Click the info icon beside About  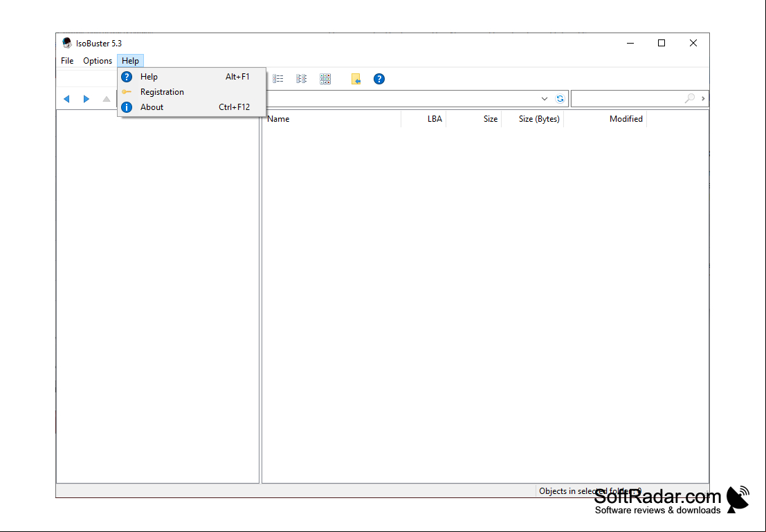click(127, 107)
